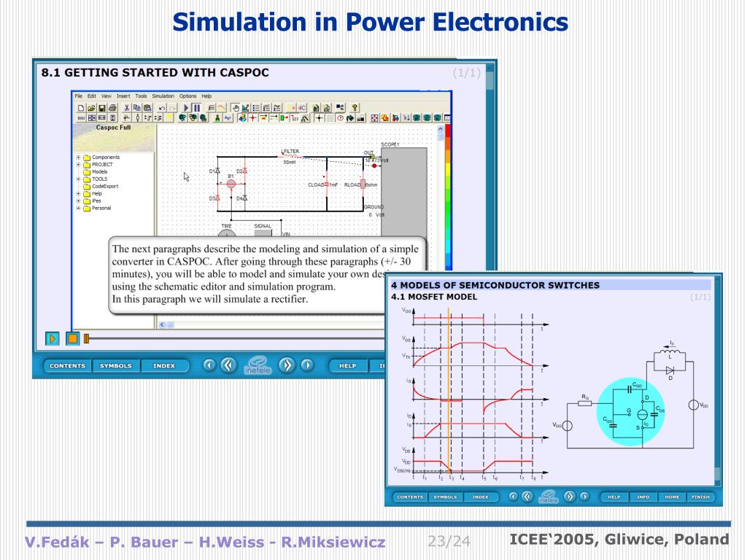The image size is (747, 560).
Task: Click HELP button in CASPOC tutorial window
Action: [x=348, y=366]
